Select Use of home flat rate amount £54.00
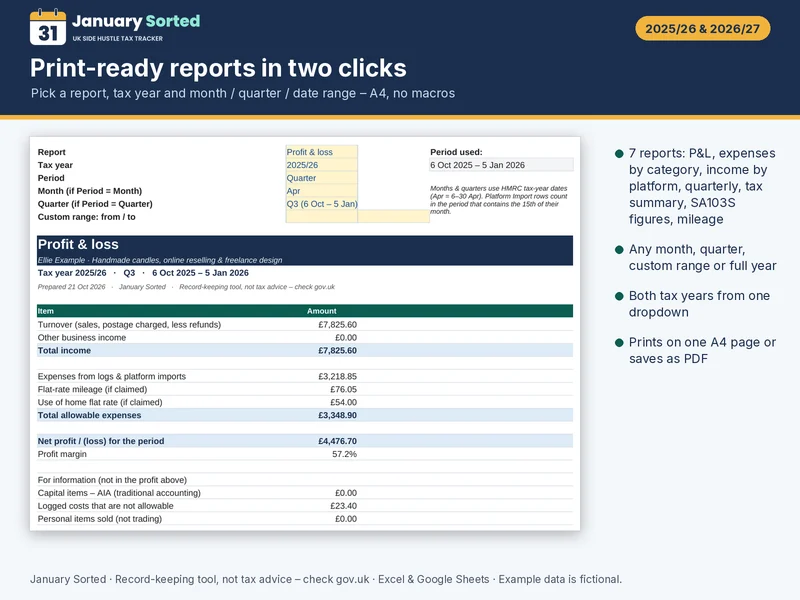Viewport: 800px width, 600px height. click(x=343, y=402)
